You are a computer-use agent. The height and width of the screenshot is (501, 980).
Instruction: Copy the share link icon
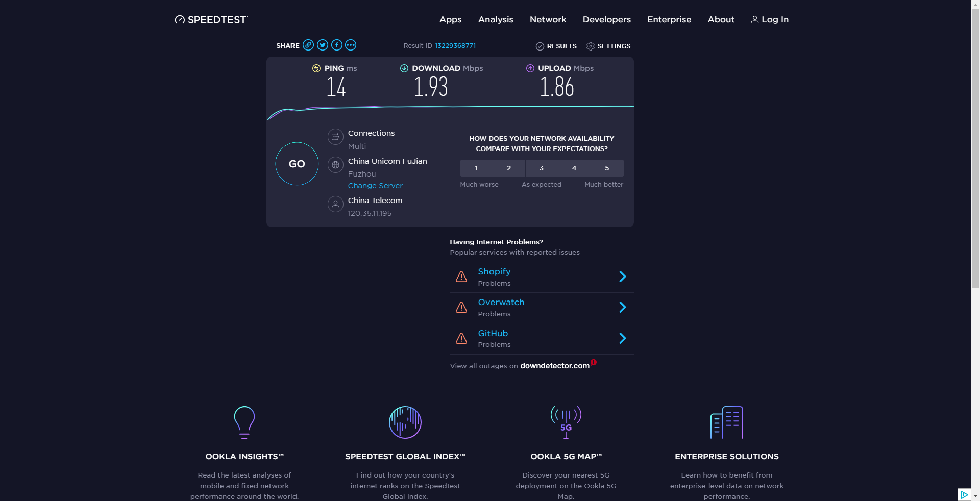(x=308, y=45)
